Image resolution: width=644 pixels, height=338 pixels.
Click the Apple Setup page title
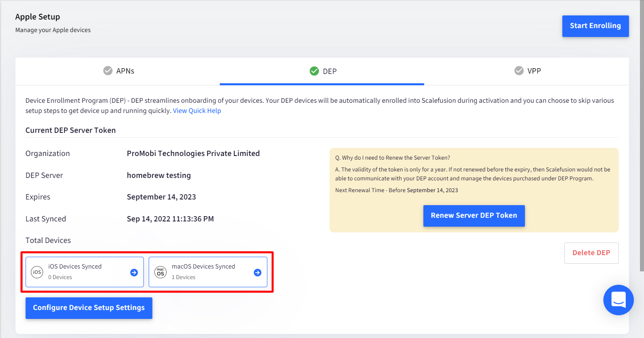pos(37,17)
